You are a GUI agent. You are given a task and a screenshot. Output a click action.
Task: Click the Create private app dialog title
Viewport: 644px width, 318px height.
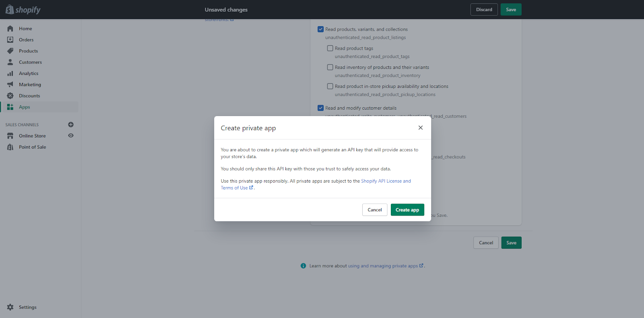point(248,128)
